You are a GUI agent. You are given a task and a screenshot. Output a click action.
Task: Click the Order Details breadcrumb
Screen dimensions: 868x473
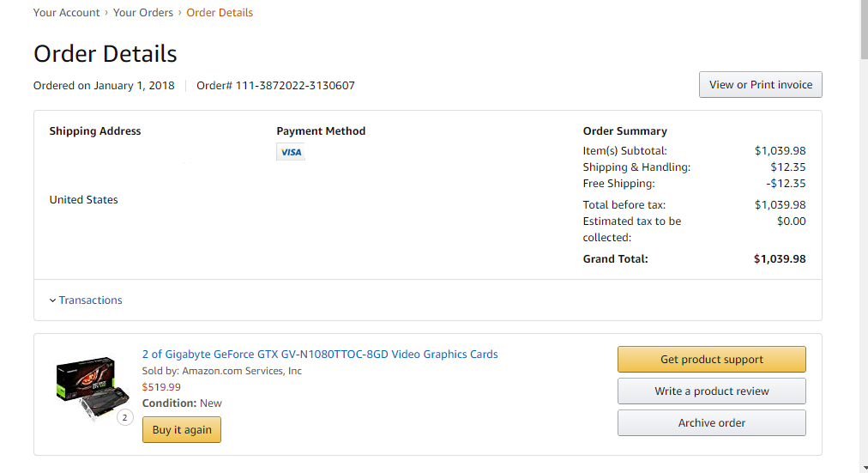(x=220, y=13)
